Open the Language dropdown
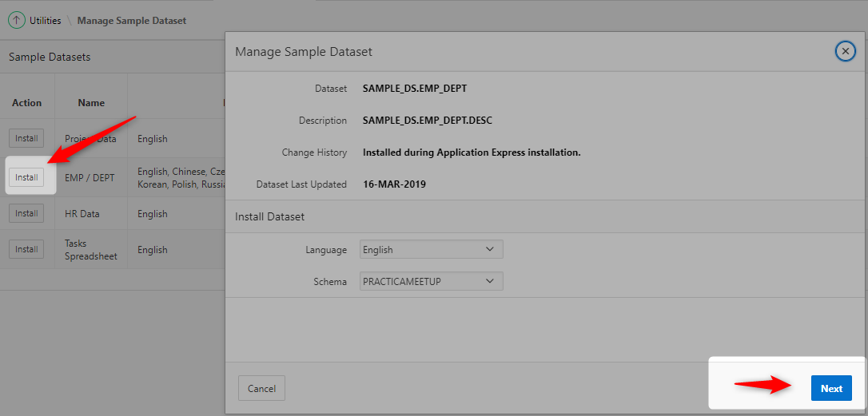Image resolution: width=868 pixels, height=416 pixels. click(x=432, y=250)
